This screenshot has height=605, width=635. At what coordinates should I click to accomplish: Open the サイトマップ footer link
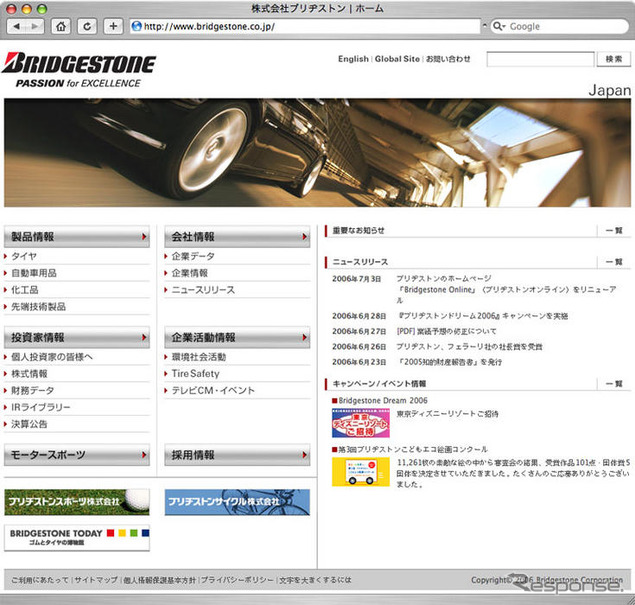pos(96,580)
